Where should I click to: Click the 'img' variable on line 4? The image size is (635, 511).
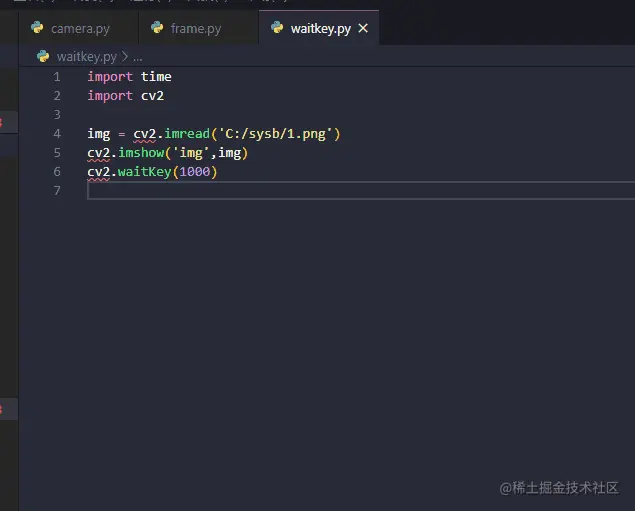pos(99,134)
